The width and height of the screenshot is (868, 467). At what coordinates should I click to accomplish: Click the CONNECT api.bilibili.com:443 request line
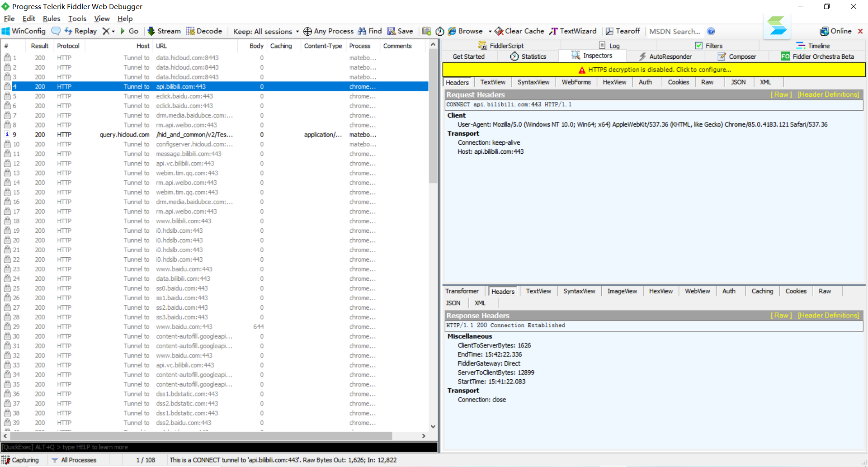(653, 104)
